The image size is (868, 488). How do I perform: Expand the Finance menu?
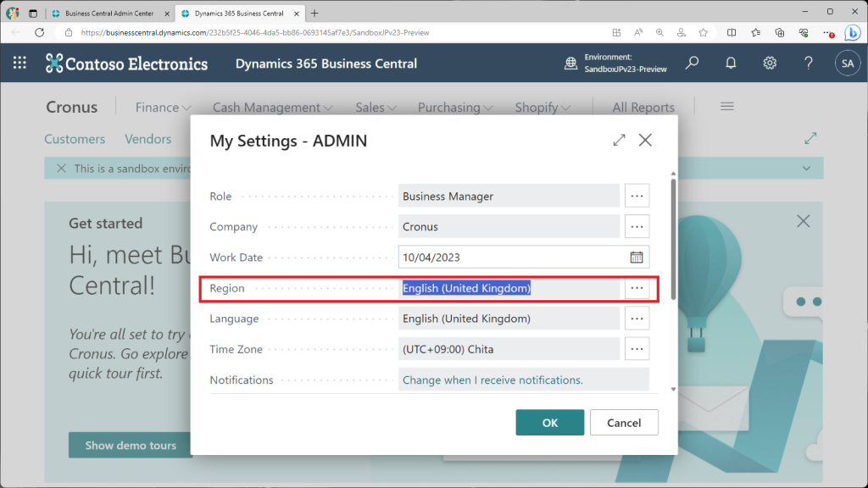pos(164,108)
